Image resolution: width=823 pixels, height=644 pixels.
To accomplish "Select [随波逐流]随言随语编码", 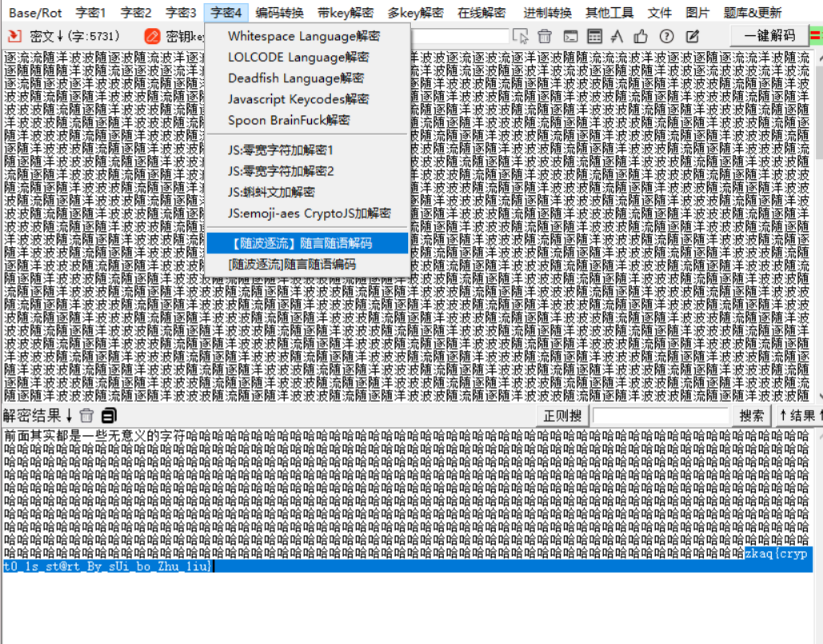I will pos(307,264).
